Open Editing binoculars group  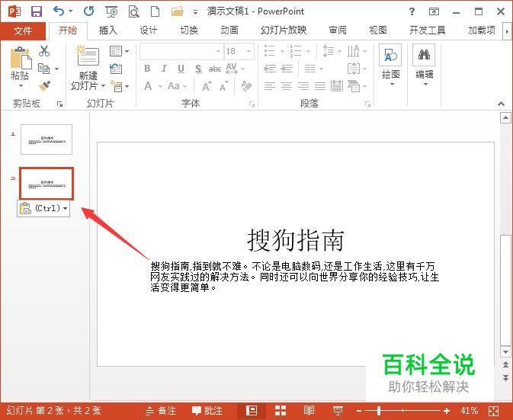coord(424,66)
